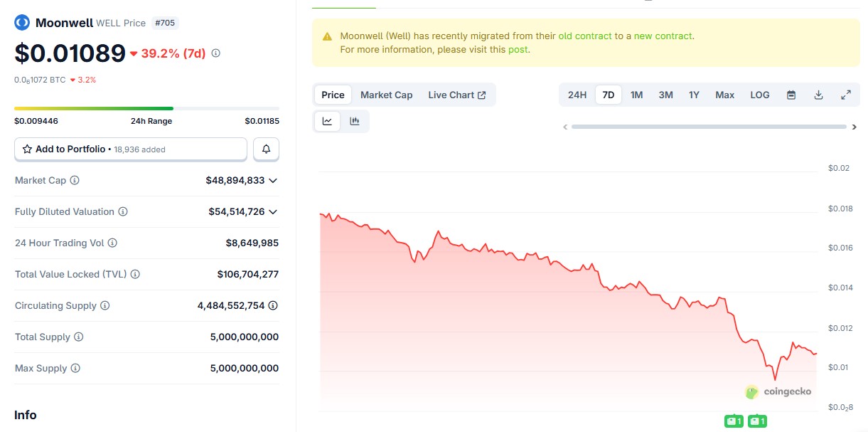Viewport: 868px width, 432px height.
Task: Click the price alert bell icon
Action: pos(266,149)
